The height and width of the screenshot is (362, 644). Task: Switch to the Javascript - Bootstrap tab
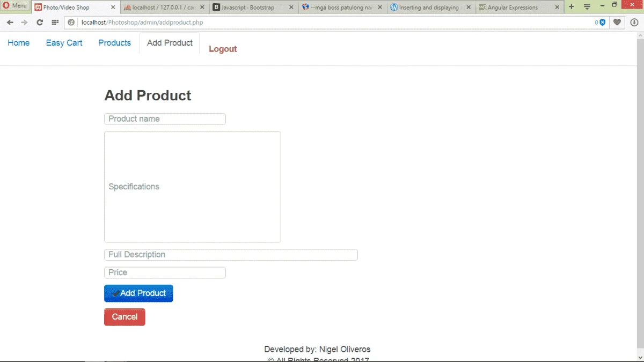(253, 8)
